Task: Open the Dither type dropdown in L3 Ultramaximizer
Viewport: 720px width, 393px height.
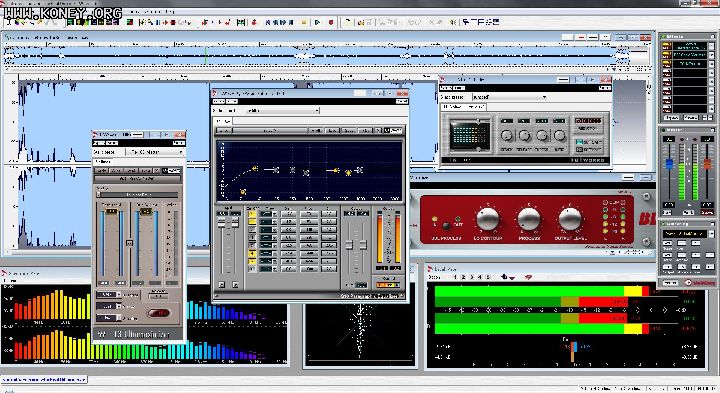Action: coord(109,306)
